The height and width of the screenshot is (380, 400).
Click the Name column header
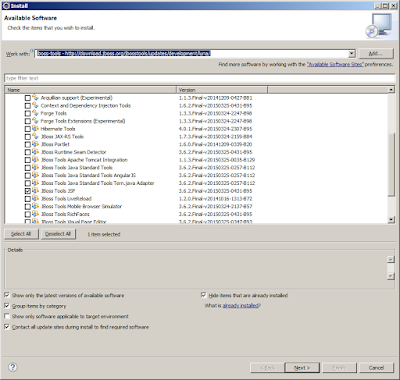click(x=90, y=90)
